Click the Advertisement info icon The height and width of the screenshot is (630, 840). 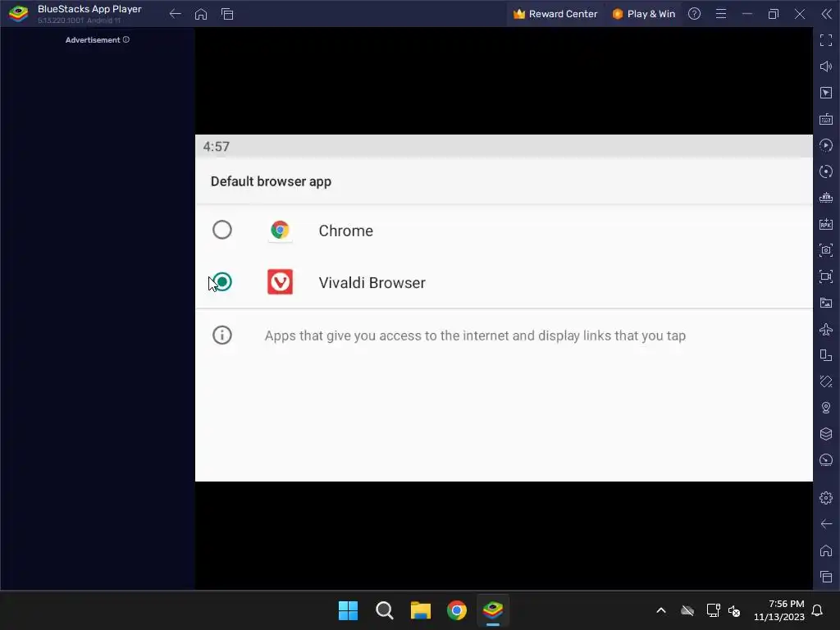tap(126, 39)
